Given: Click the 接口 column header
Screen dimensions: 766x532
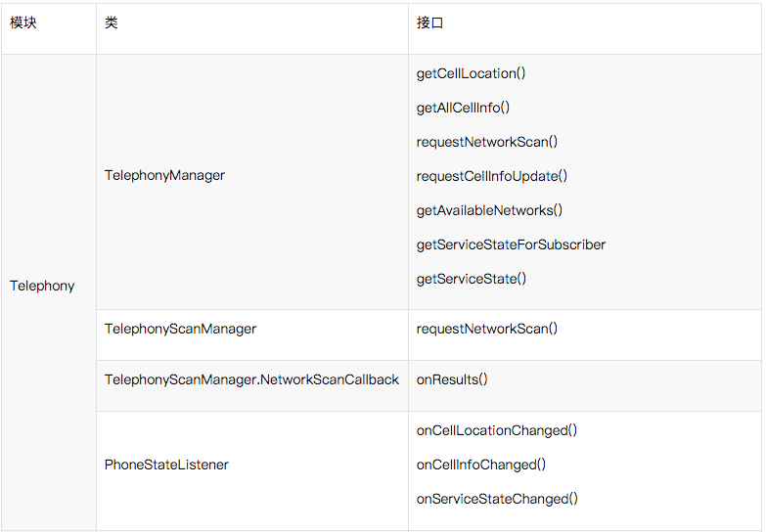Looking at the screenshot, I should 429,22.
